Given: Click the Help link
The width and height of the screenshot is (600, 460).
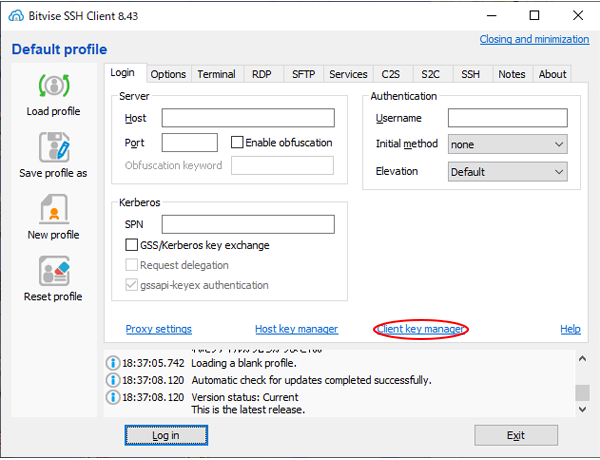Looking at the screenshot, I should point(570,329).
